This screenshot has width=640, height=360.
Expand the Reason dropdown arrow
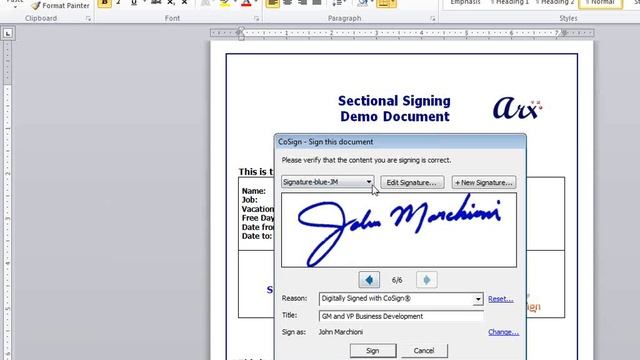coord(478,299)
